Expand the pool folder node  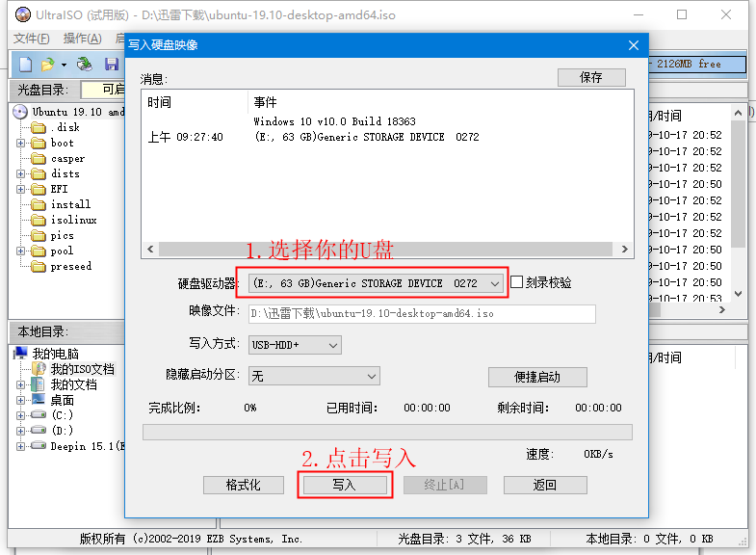pyautogui.click(x=20, y=251)
